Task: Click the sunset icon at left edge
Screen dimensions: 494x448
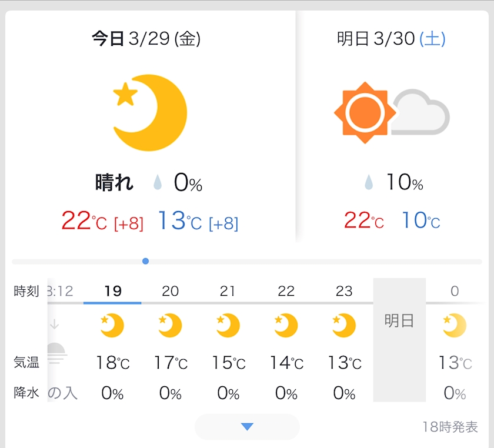Action: [57, 353]
